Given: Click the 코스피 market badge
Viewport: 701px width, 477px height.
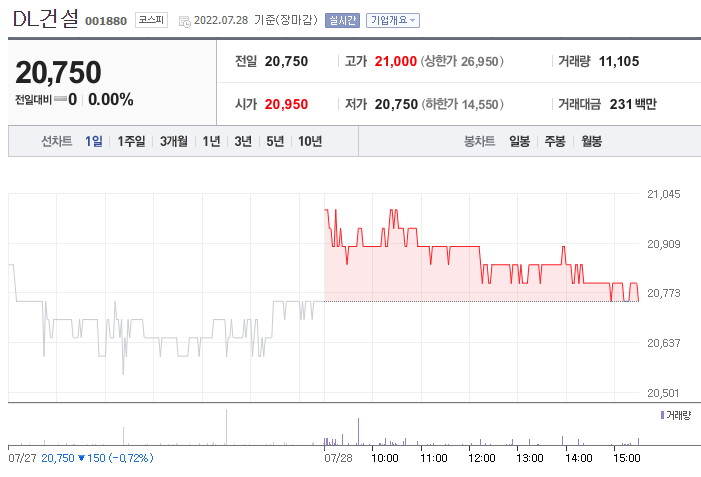Looking at the screenshot, I should coord(152,20).
